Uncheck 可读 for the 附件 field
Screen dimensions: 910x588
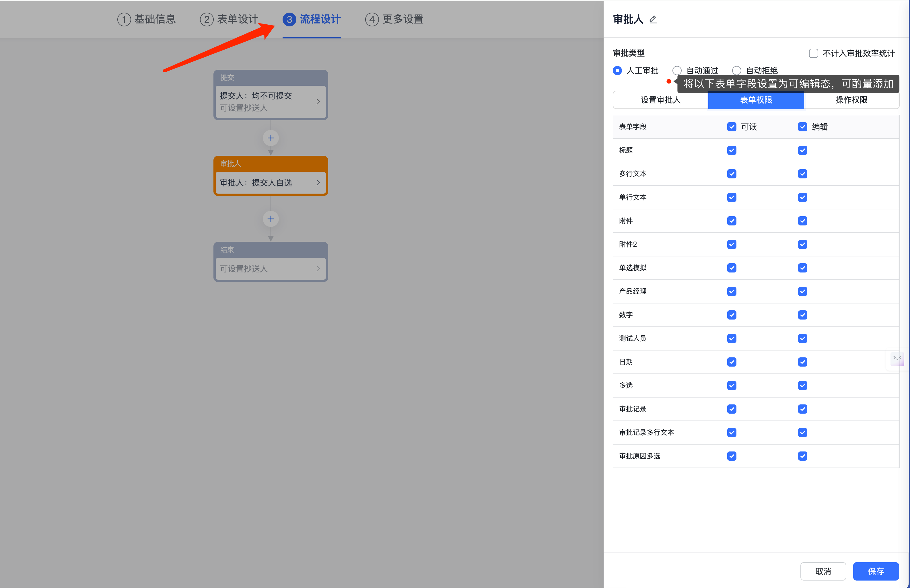click(x=732, y=221)
